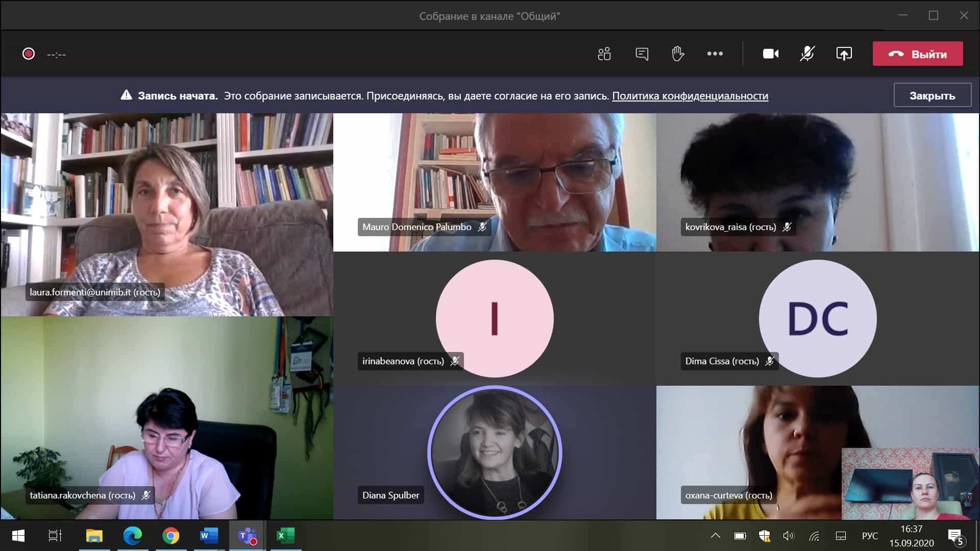Select Mauro Domenico Palumbo video tile

tap(495, 182)
